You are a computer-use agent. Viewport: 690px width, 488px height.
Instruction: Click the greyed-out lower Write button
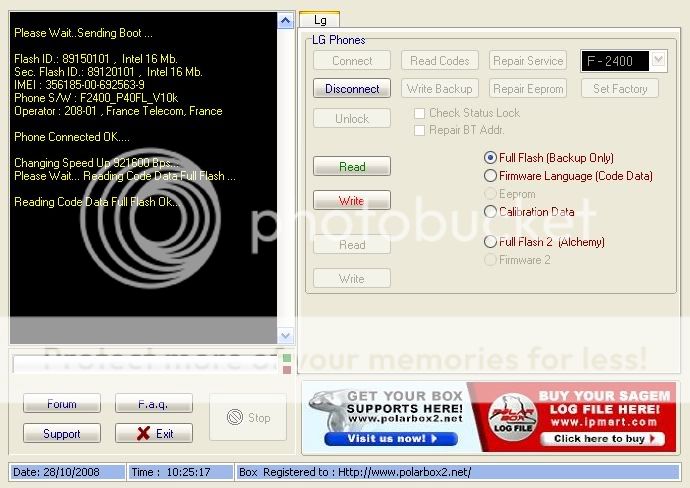352,279
